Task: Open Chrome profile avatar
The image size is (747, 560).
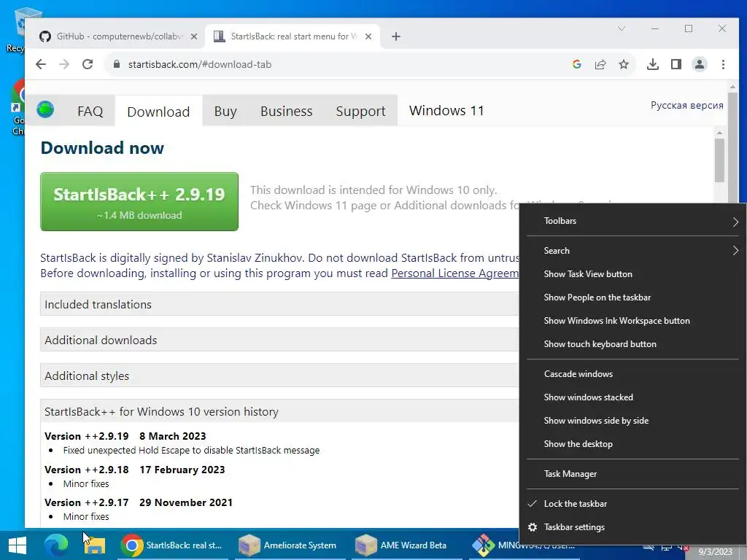Action: [700, 64]
